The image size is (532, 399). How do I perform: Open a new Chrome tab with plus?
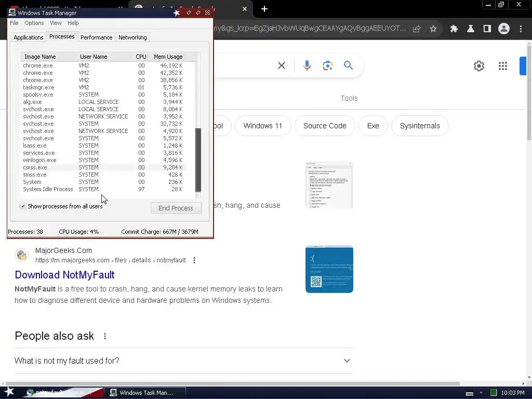click(x=264, y=9)
